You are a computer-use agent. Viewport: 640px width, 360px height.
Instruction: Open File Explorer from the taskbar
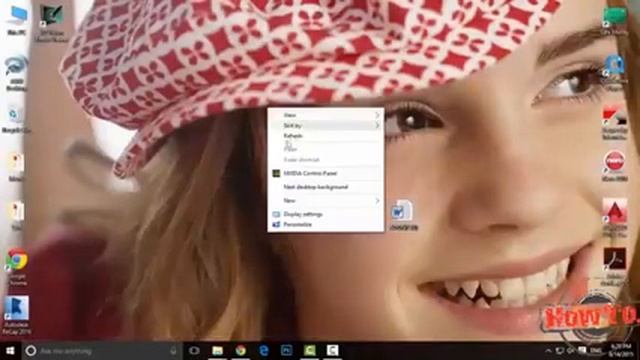218,351
